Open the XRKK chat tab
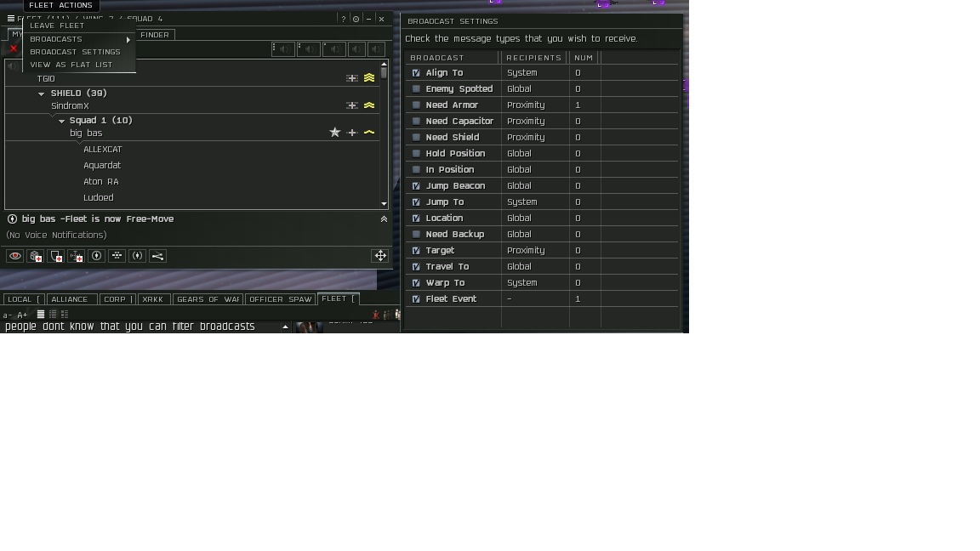 pos(152,299)
